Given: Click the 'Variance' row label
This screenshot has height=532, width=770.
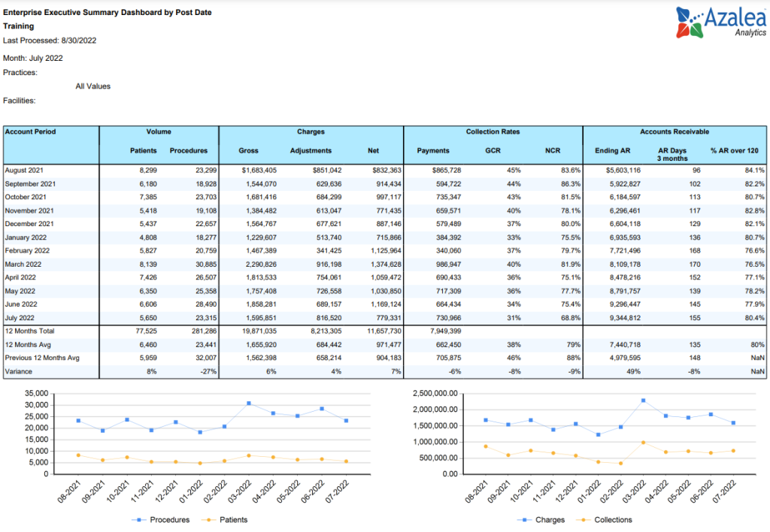Looking at the screenshot, I should [18, 371].
